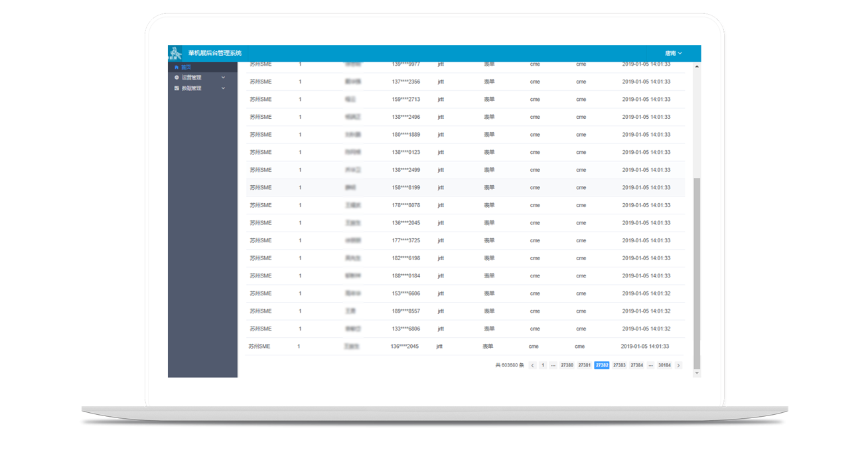Select 首页 in the sidebar
Viewport: 868px width, 458px height.
(186, 67)
